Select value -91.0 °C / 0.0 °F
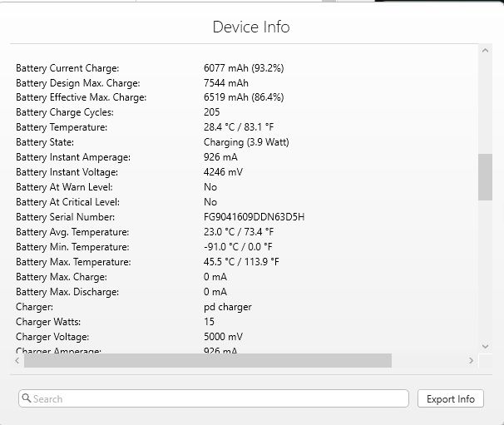504x425 pixels. (x=238, y=247)
